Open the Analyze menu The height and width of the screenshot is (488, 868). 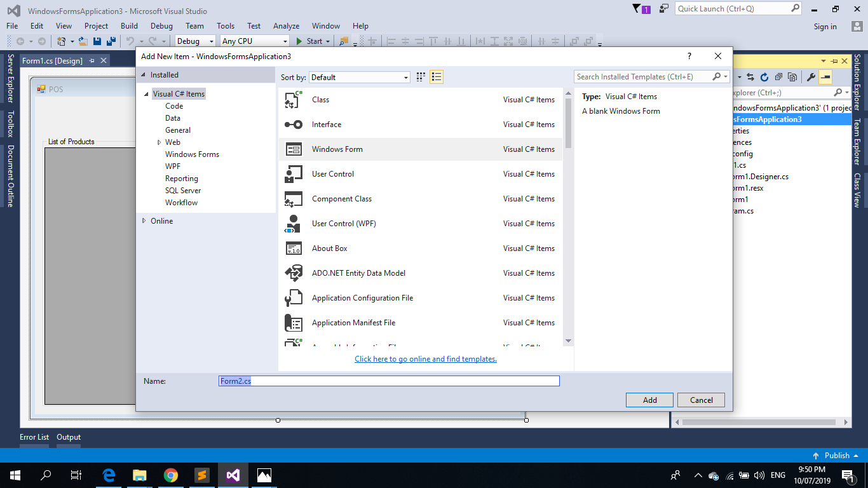click(x=286, y=26)
